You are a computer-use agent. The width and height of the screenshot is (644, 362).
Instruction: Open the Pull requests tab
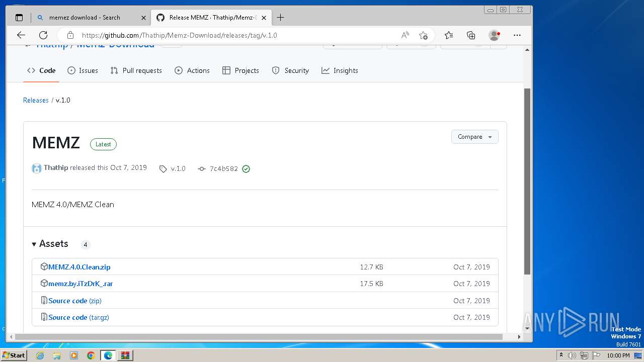click(136, 70)
